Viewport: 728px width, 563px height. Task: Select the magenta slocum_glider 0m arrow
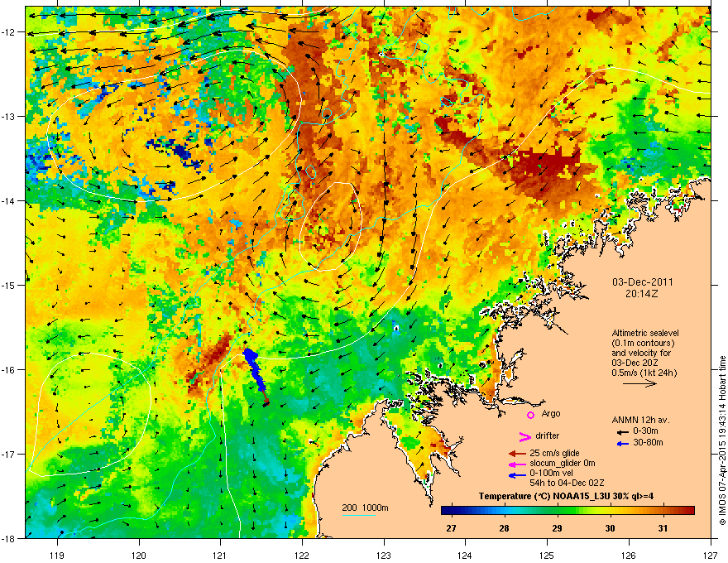pyautogui.click(x=517, y=464)
